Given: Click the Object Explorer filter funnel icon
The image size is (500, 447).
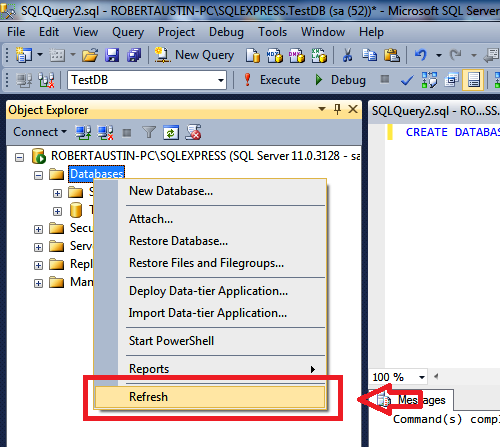Looking at the screenshot, I should (149, 133).
